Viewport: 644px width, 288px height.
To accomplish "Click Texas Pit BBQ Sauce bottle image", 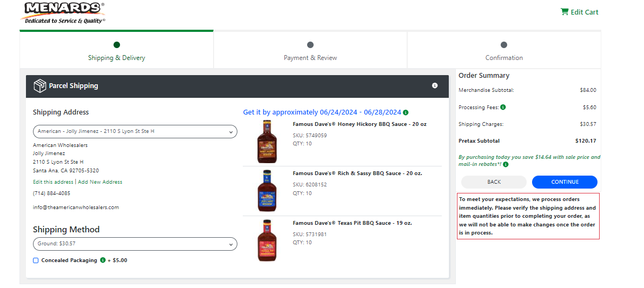I will [267, 240].
